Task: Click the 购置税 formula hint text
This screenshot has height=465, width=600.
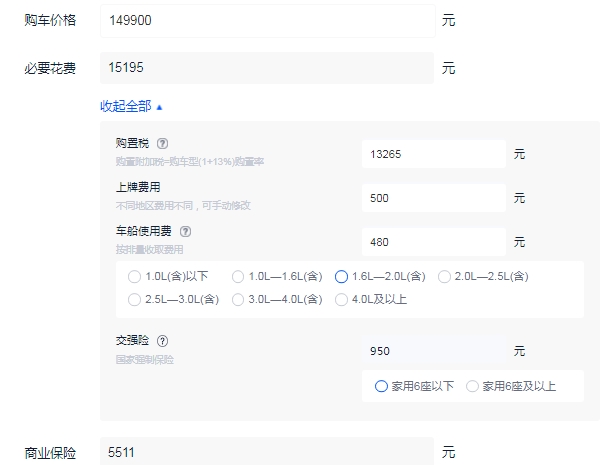Action: (190, 162)
